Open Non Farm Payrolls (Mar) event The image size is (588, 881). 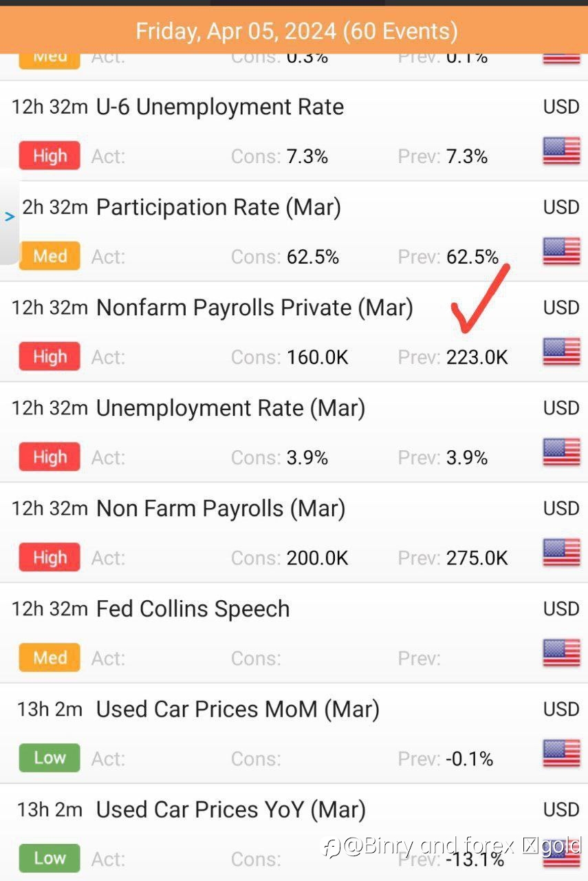click(x=294, y=533)
